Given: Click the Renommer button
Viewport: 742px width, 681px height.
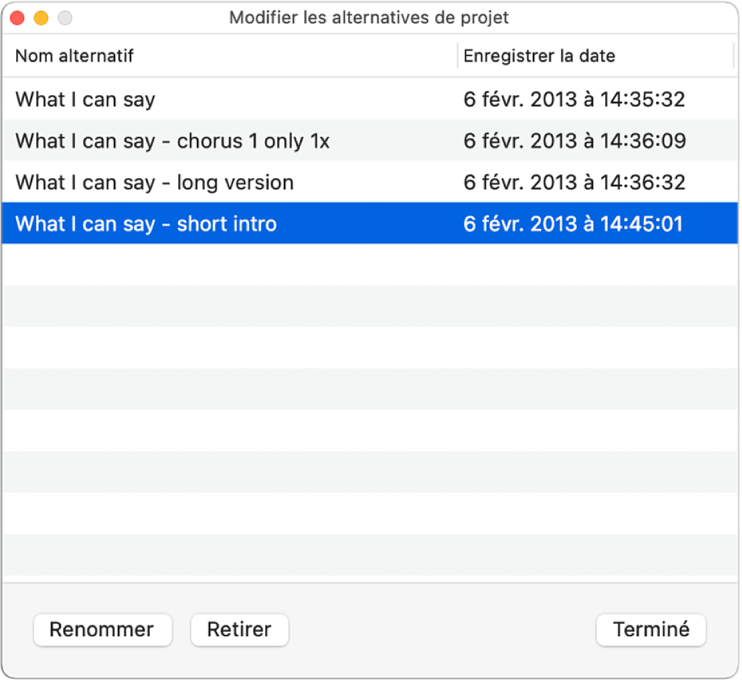Looking at the screenshot, I should tap(103, 630).
